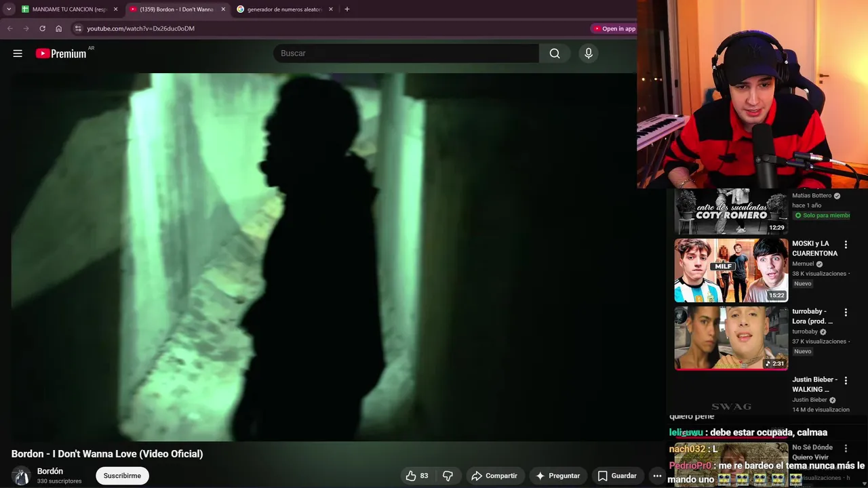Share the video via Compartir

494,476
